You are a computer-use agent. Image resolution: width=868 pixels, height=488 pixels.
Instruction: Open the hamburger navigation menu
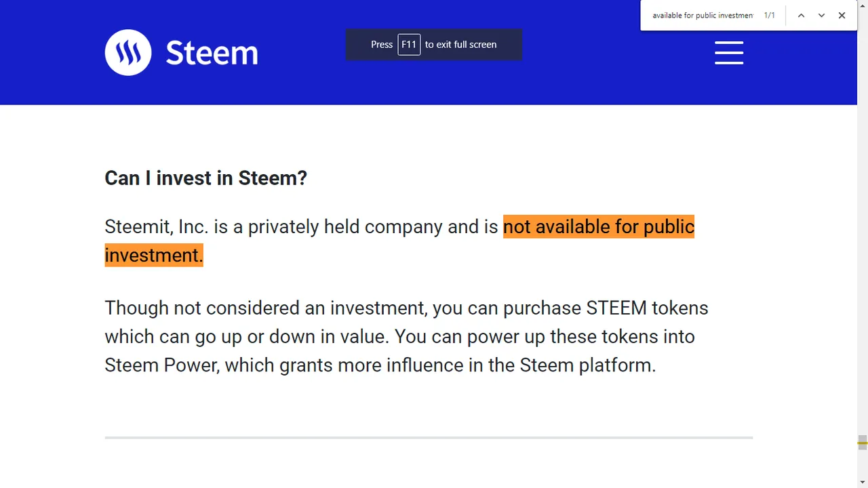[x=729, y=52]
